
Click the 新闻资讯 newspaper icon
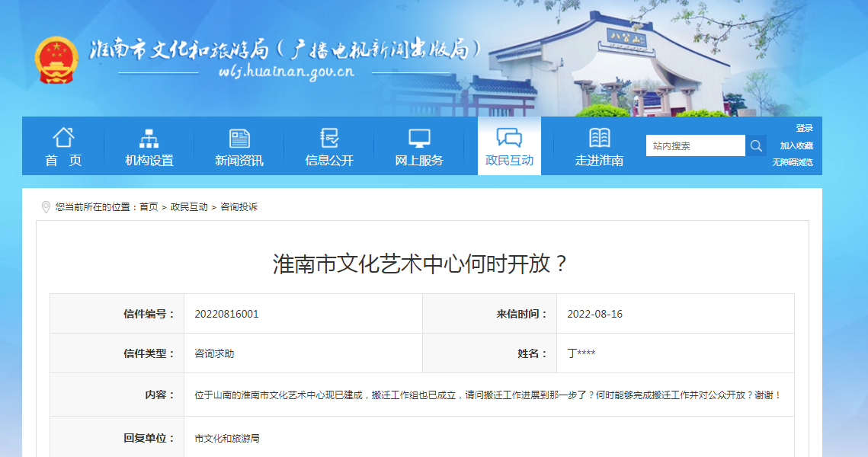point(239,139)
